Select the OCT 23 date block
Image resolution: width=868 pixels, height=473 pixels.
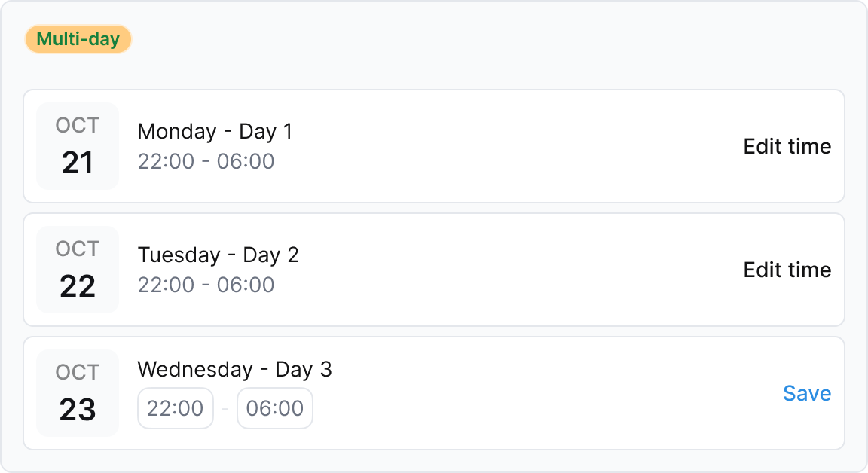coord(77,392)
